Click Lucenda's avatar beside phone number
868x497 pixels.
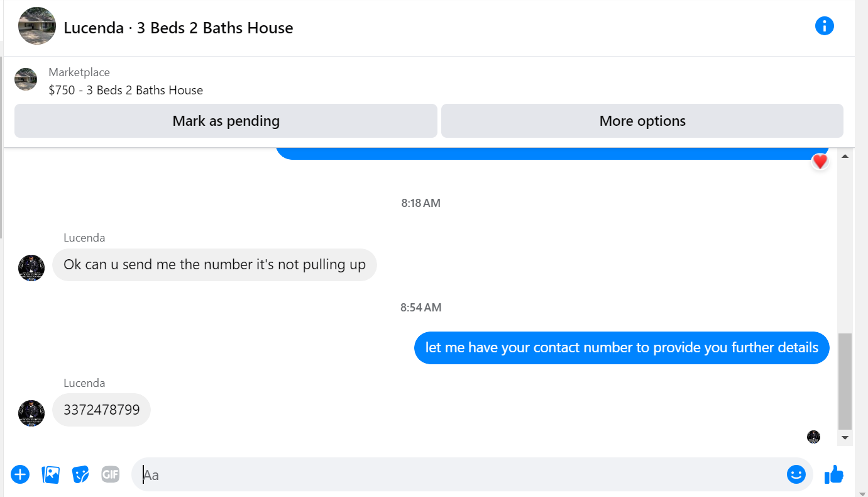pos(31,413)
